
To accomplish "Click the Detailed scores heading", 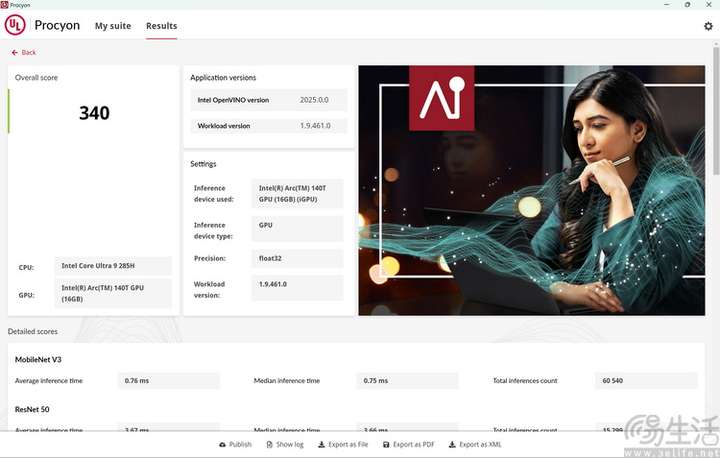I will [x=33, y=332].
